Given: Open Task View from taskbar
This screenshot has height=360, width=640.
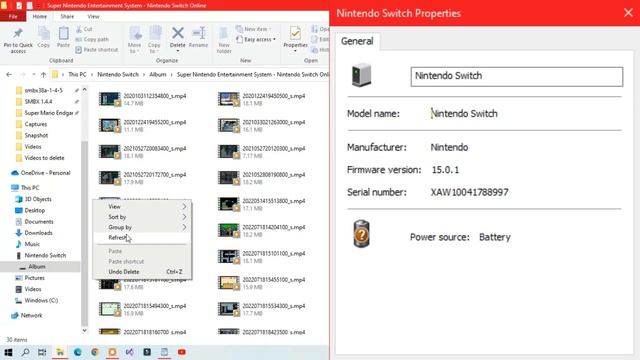Looking at the screenshot, I should 42,352.
